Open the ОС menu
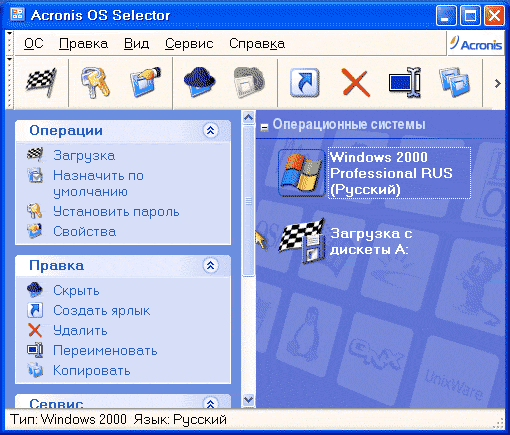 pos(34,44)
